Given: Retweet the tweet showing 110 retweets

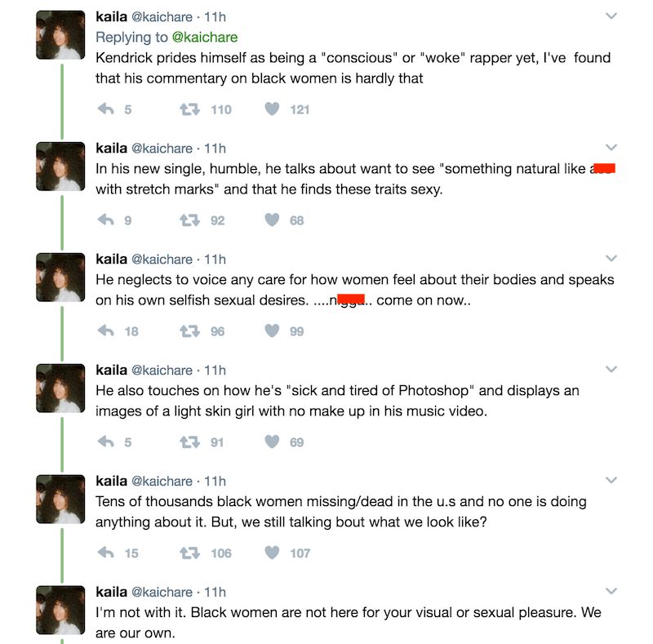Looking at the screenshot, I should [x=189, y=109].
